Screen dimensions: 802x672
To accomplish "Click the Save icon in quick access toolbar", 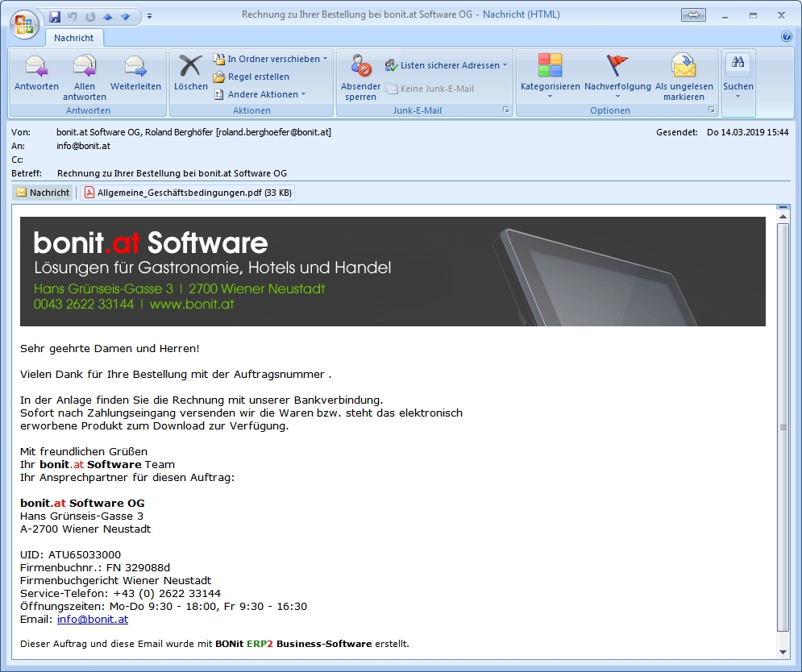I will click(x=55, y=17).
